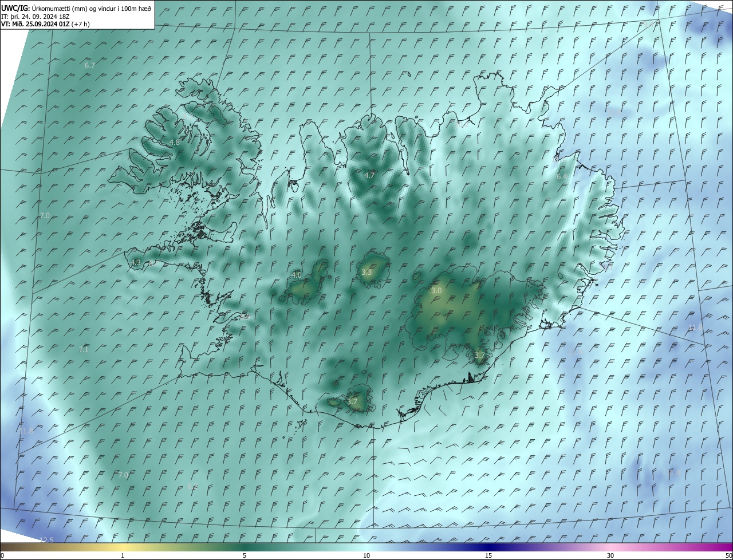The width and height of the screenshot is (733, 560).
Task: Click the 3.0 value on Vatnajökull glacier
Action: 436,291
